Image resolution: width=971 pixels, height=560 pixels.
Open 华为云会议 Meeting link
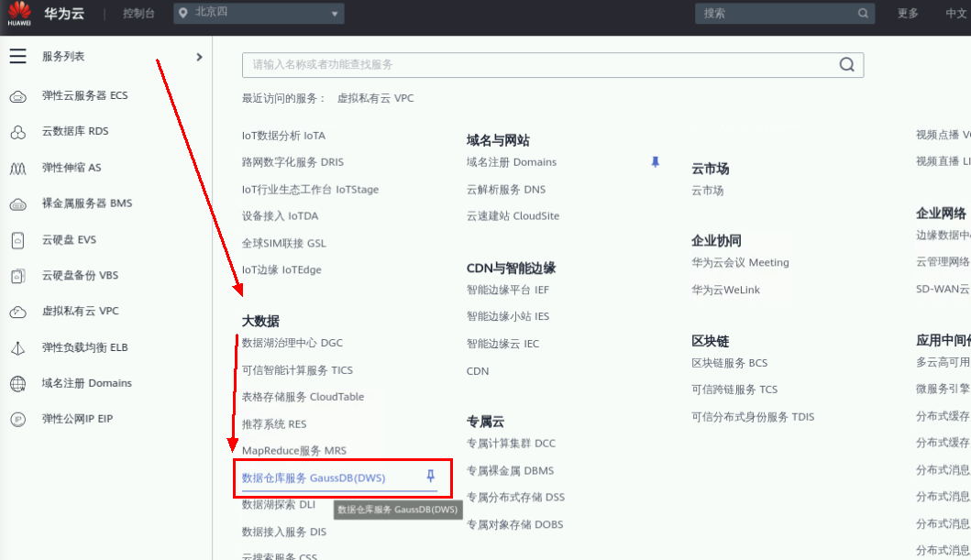tap(740, 262)
